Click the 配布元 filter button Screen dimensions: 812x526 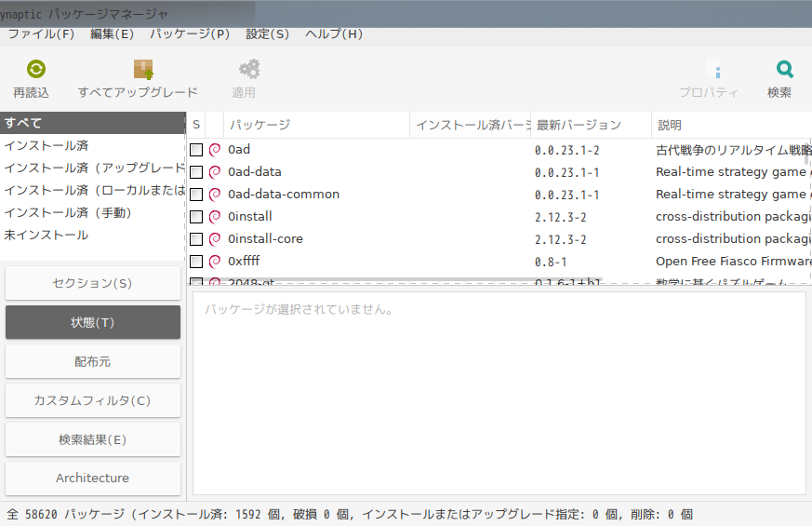tap(93, 362)
